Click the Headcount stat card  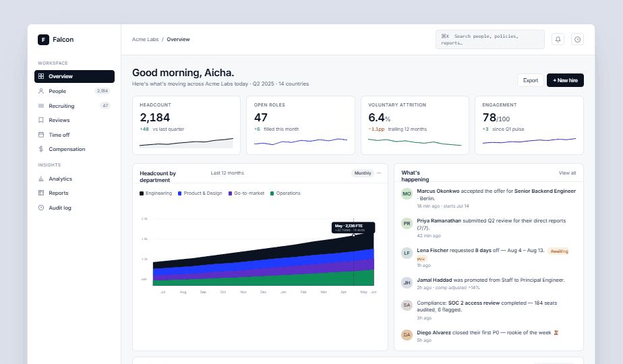(x=186, y=125)
